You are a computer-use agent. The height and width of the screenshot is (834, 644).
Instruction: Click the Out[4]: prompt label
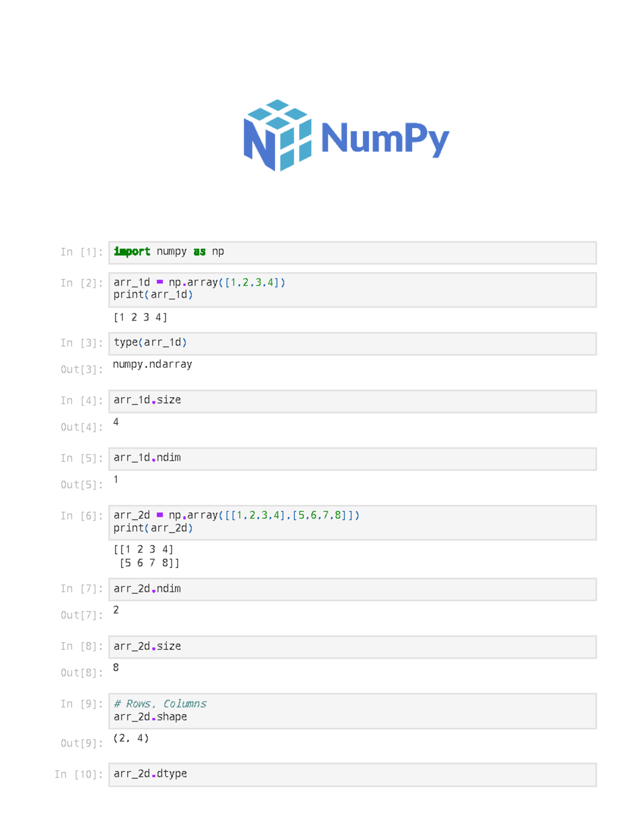(82, 427)
